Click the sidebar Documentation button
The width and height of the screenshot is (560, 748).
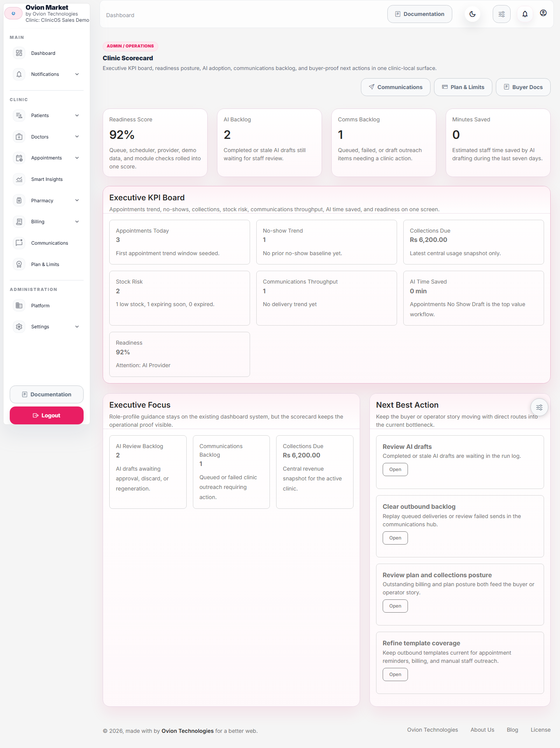coord(47,394)
